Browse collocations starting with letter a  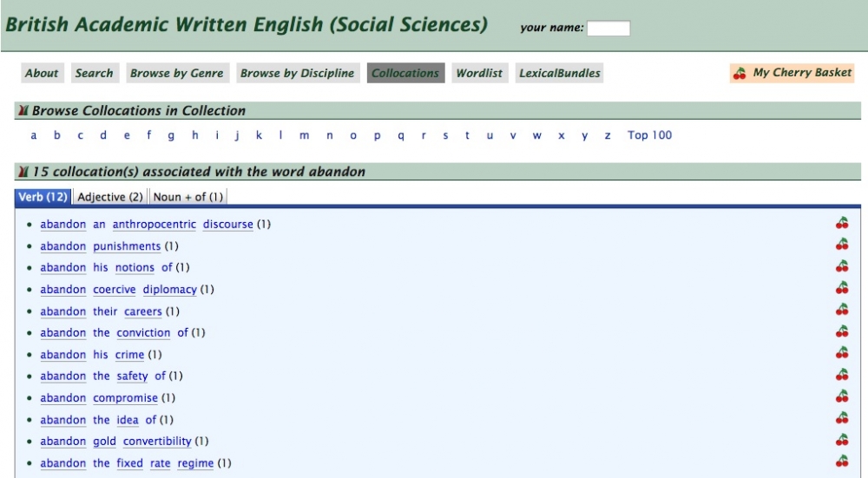(34, 135)
